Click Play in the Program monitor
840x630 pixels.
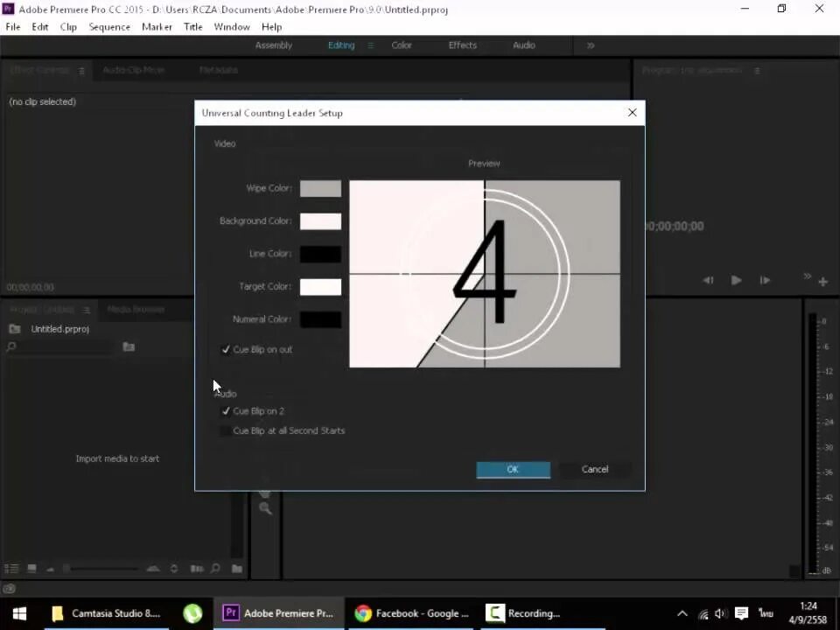pos(736,280)
